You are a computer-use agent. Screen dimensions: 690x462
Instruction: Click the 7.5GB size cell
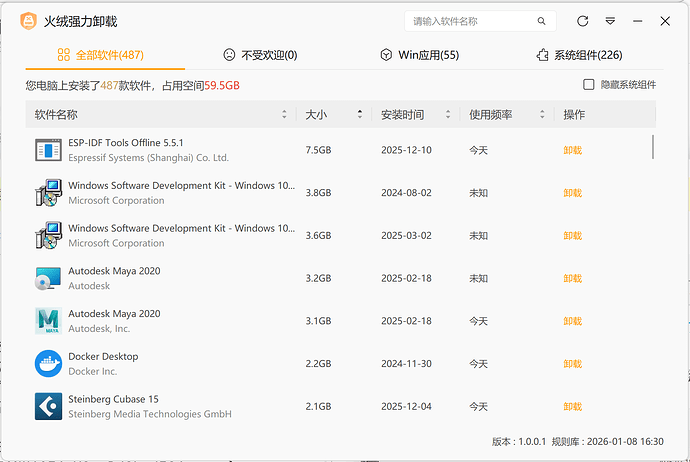click(318, 150)
